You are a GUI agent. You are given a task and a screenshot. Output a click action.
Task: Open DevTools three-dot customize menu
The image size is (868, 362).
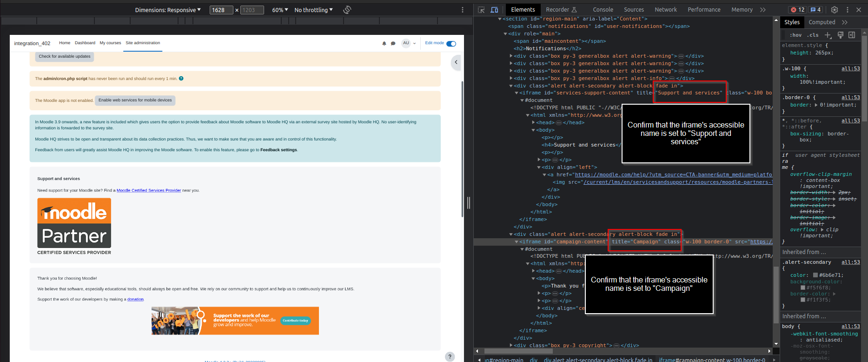847,10
